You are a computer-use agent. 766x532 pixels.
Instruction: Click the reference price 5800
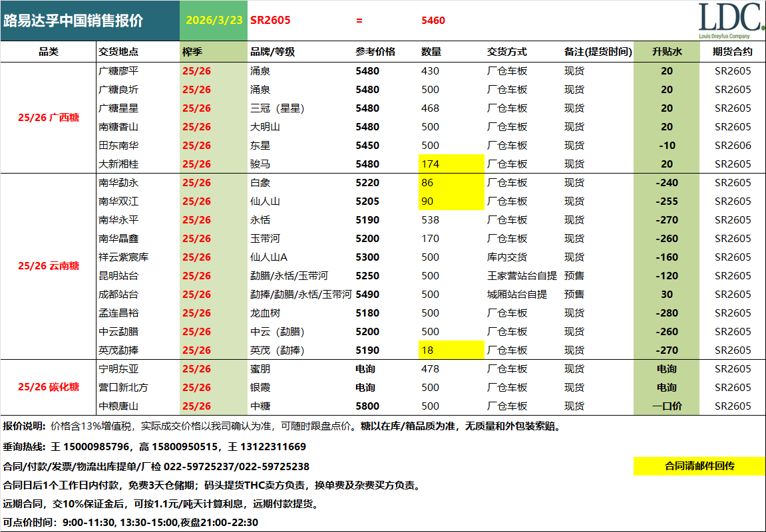point(367,406)
